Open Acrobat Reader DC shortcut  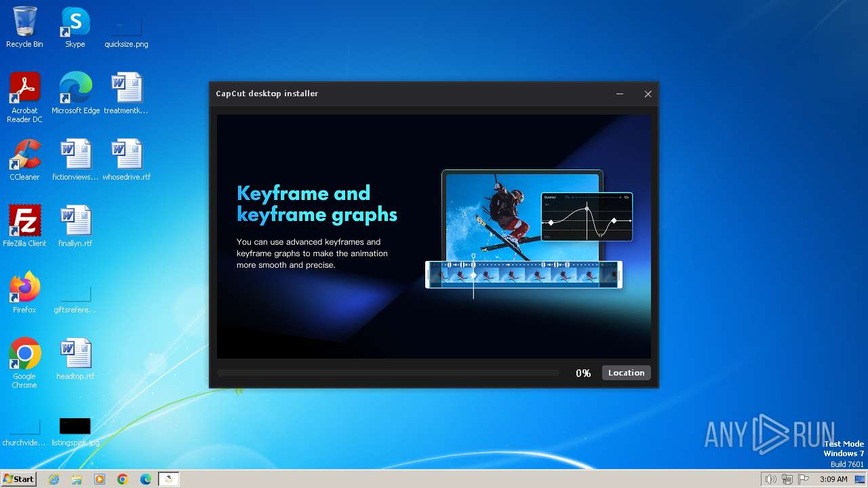coord(24,98)
